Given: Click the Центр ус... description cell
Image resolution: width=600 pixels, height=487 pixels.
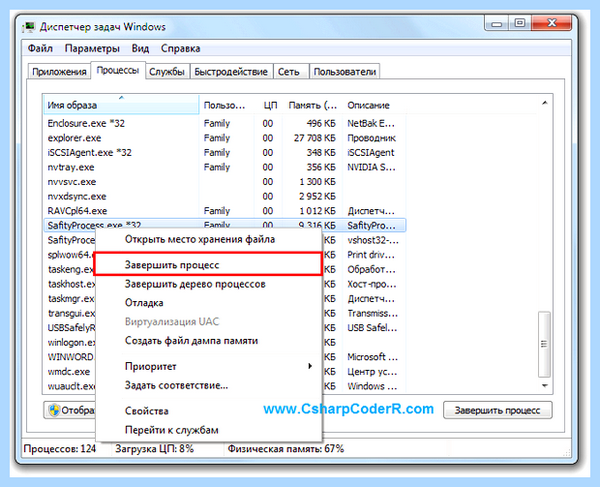Looking at the screenshot, I should [372, 371].
